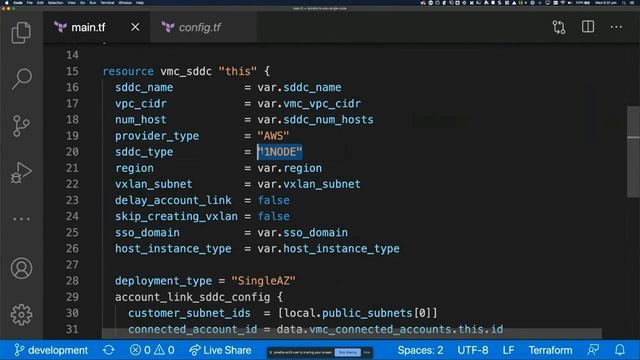640x360 pixels.
Task: Open the editor More Actions ellipsis
Action: [616, 27]
